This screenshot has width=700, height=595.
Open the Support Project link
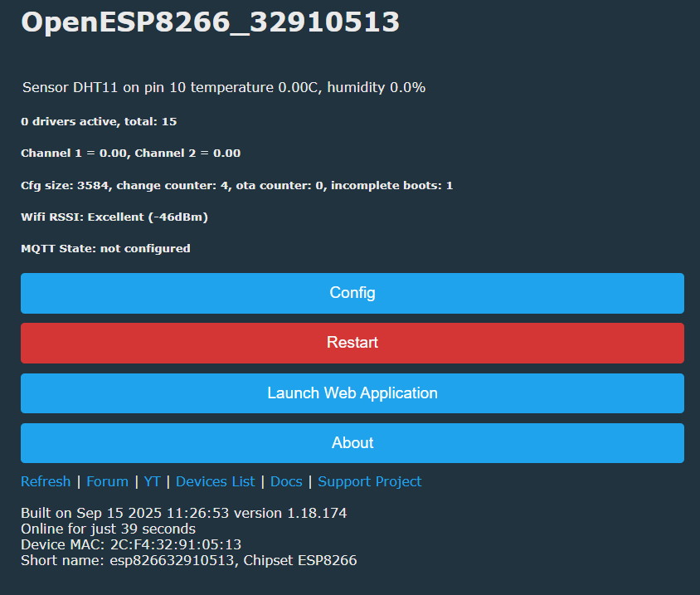click(370, 481)
